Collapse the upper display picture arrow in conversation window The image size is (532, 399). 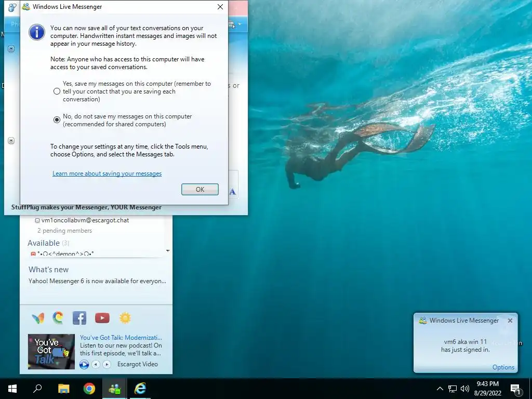(x=11, y=49)
